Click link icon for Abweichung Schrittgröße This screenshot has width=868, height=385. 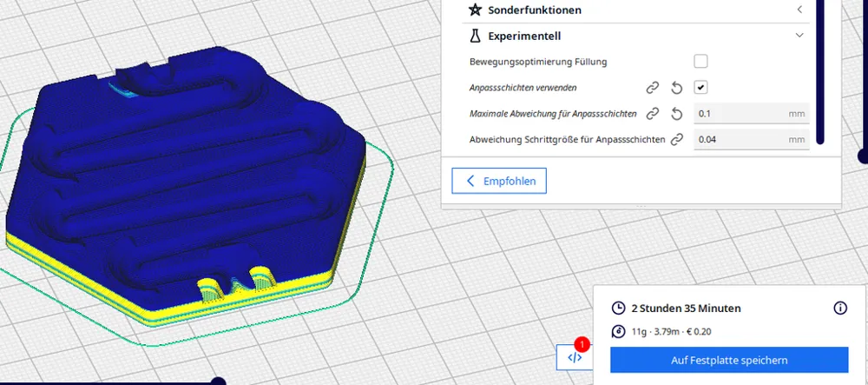676,140
